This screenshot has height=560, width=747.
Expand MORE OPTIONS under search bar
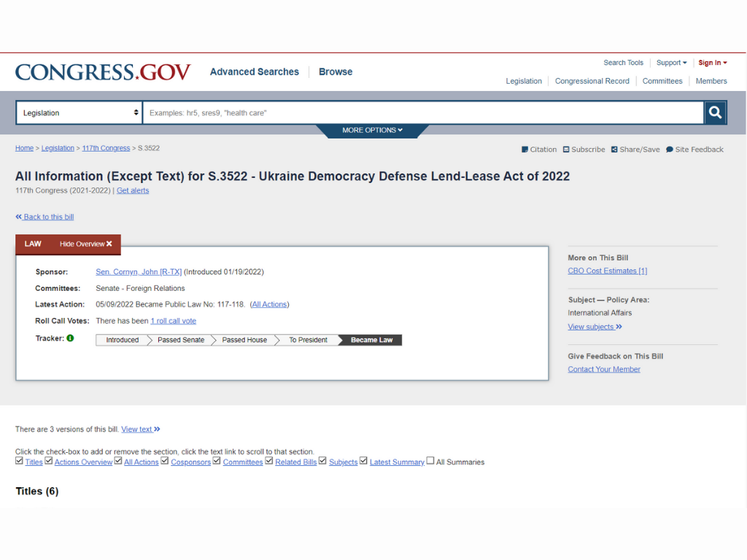(372, 130)
